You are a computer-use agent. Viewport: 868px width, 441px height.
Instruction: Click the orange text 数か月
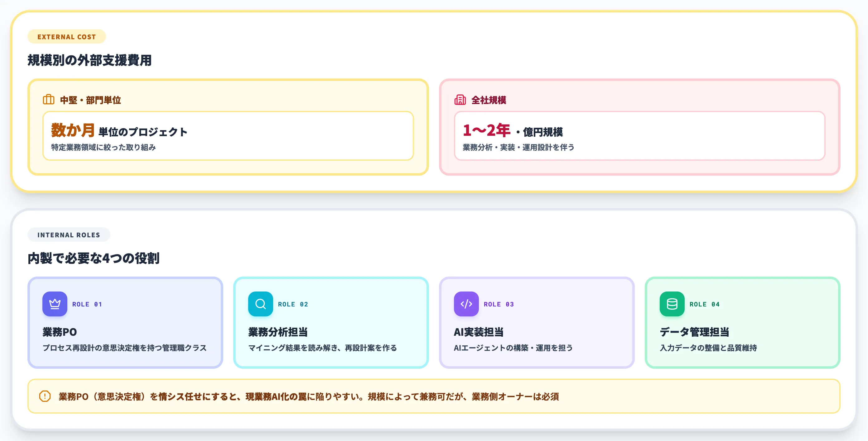pos(73,130)
